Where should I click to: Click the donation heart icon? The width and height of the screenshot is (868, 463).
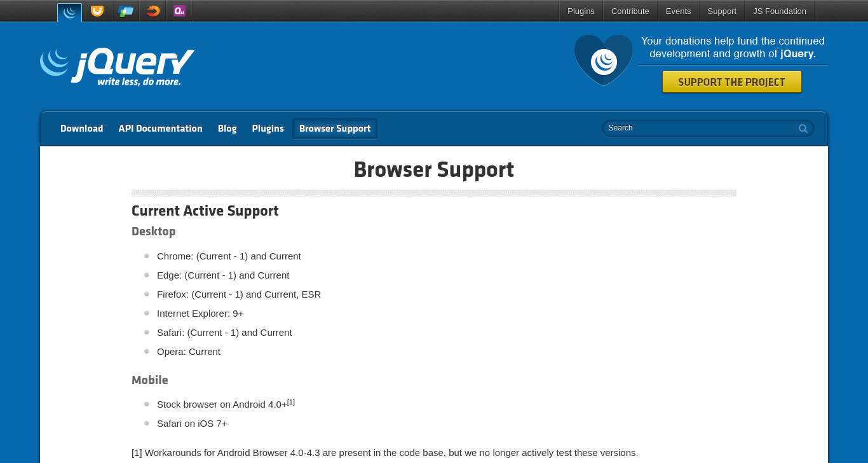[604, 60]
